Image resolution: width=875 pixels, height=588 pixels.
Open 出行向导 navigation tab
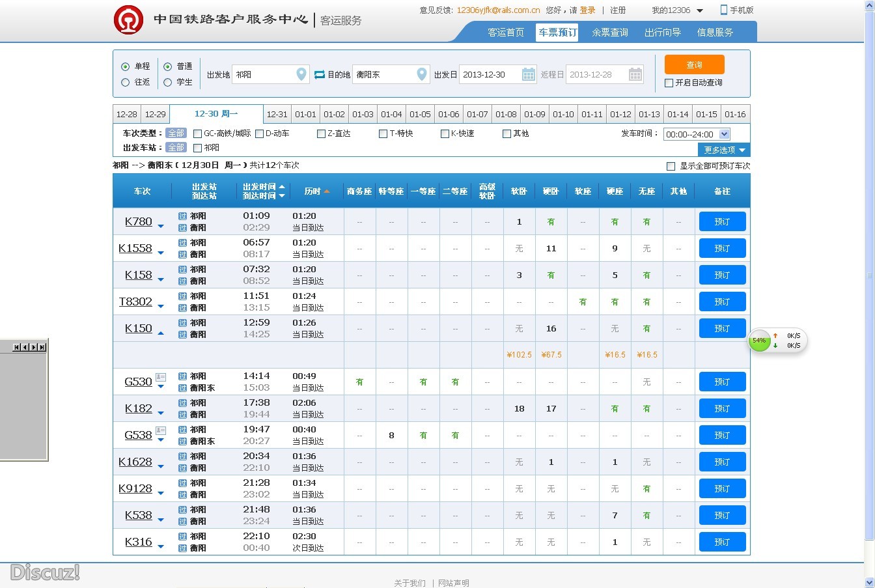coord(663,33)
